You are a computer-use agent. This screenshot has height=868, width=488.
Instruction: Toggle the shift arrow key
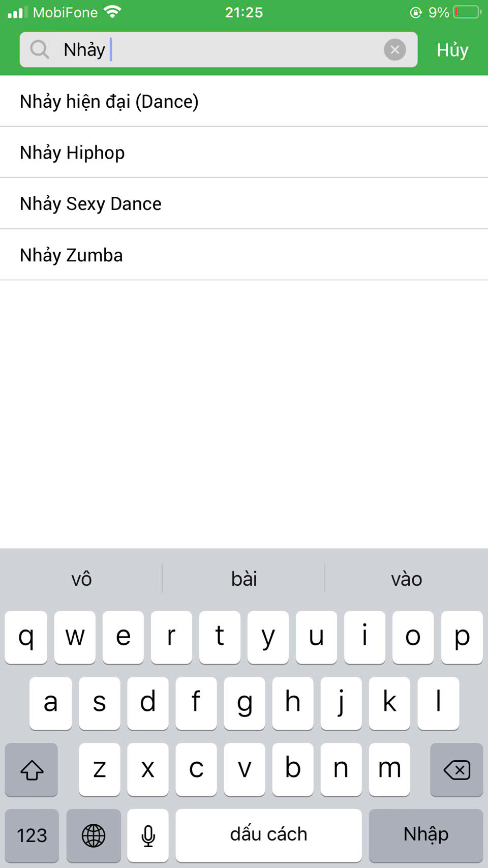click(x=32, y=769)
